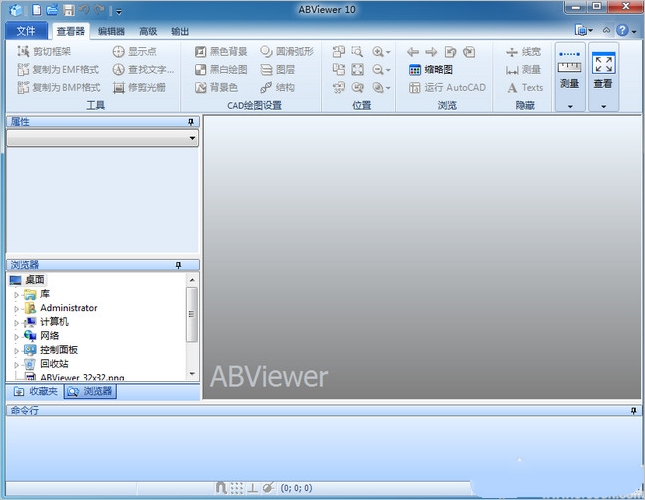
Task: Click the large 查看 fullscreen button
Action: point(603,70)
